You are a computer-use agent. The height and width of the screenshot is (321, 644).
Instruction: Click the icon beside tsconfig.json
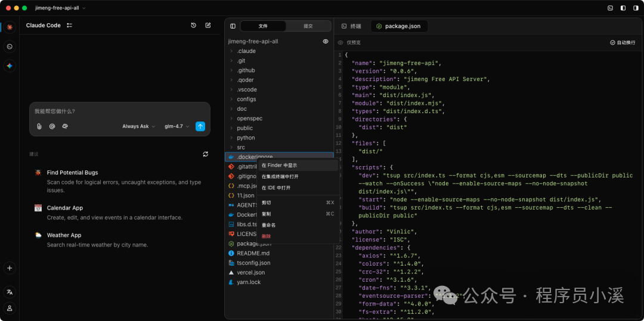tap(231, 263)
